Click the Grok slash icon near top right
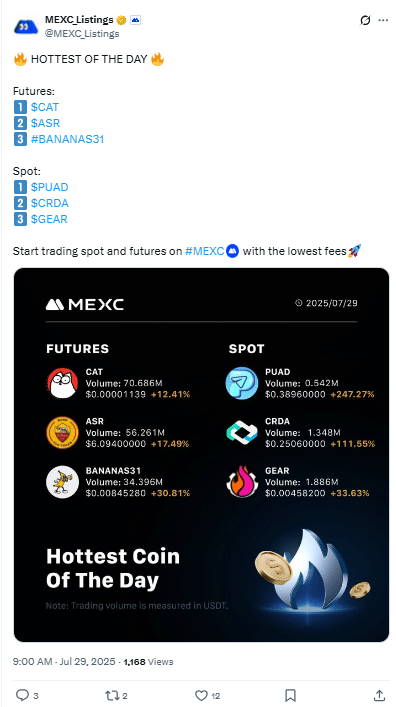 coord(365,20)
